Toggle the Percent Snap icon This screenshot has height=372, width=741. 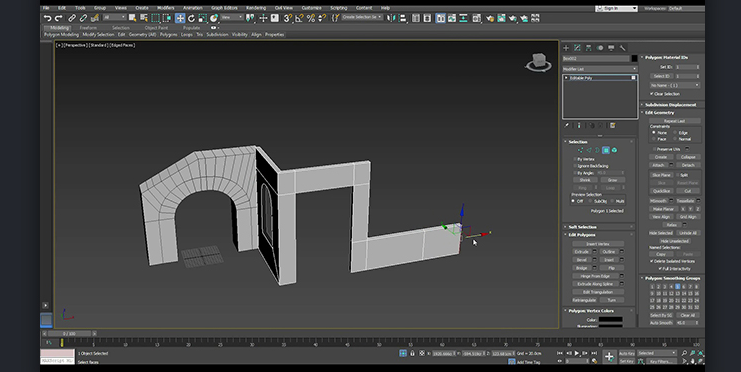click(310, 18)
